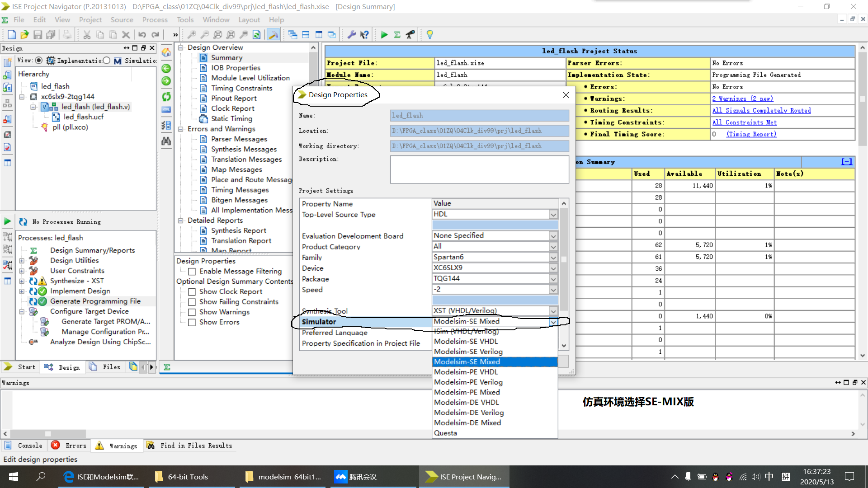The image size is (868, 488).
Task: Choose Modelsim-PE Verilog simulator option
Action: (495, 382)
